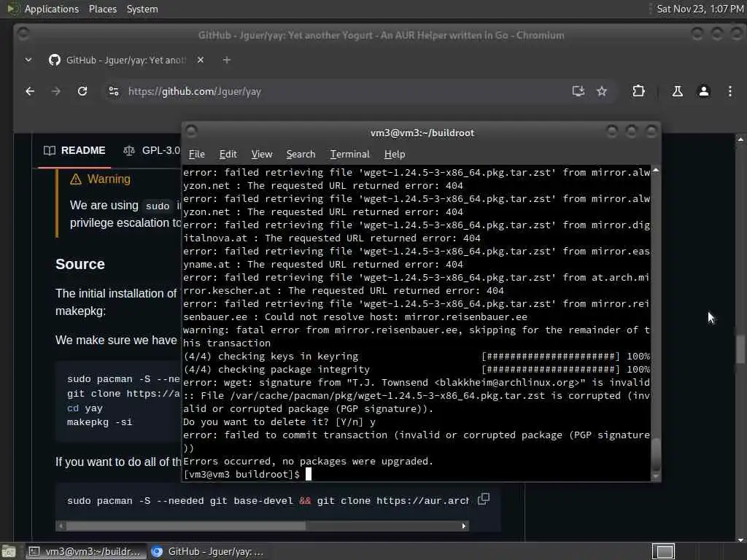Open the terminal File menu
Screen dimensions: 747x560
[x=197, y=155]
